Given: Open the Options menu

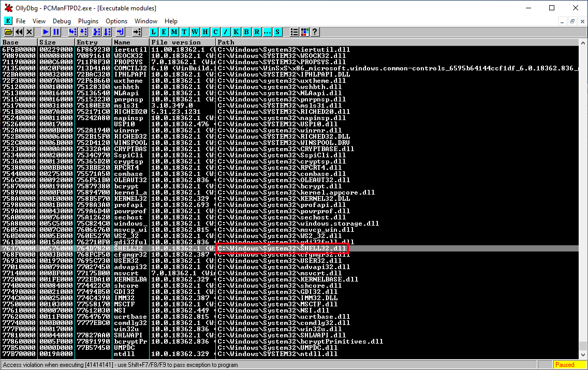Looking at the screenshot, I should pos(116,21).
